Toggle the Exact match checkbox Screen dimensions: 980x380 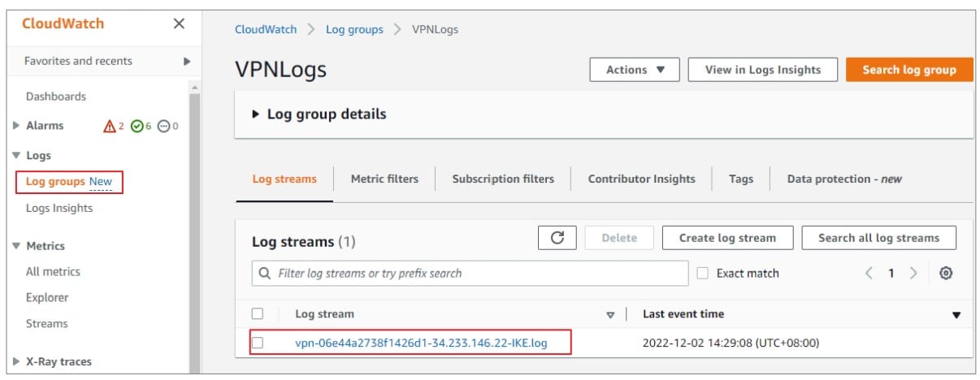pyautogui.click(x=703, y=274)
